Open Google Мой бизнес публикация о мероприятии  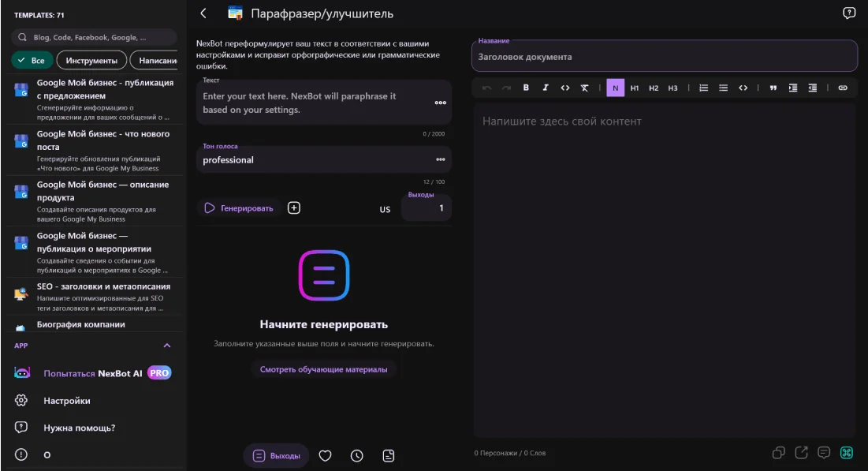(x=95, y=252)
